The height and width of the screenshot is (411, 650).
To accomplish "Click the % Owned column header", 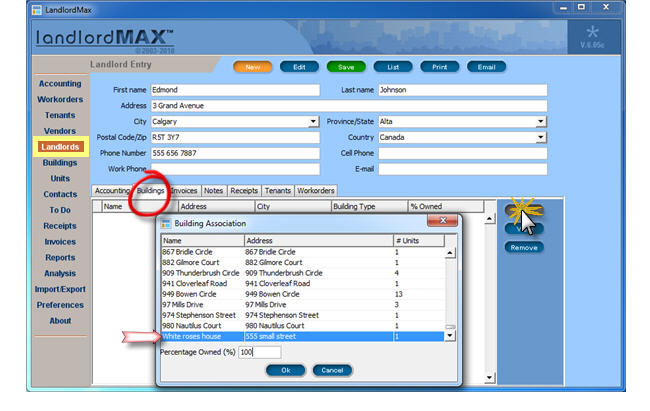I will pos(446,207).
